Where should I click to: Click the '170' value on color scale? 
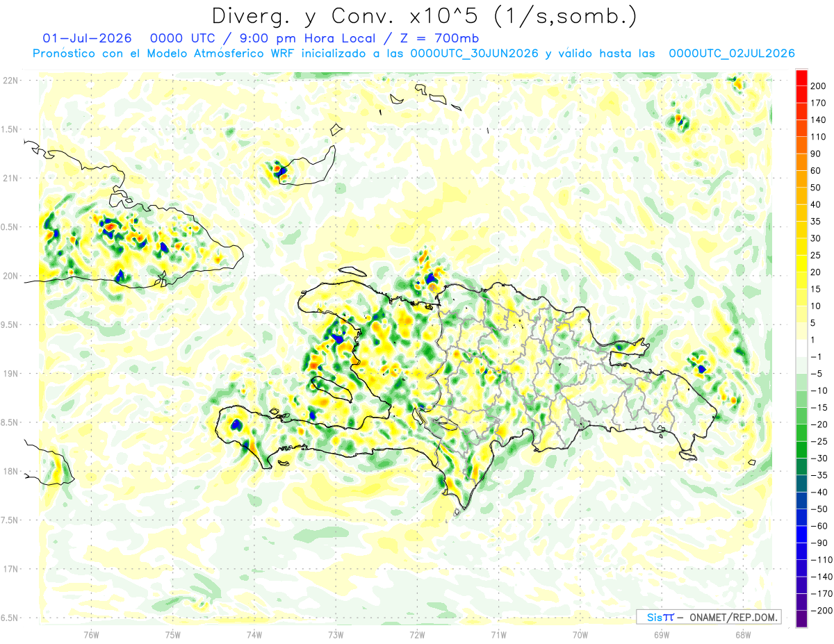819,103
